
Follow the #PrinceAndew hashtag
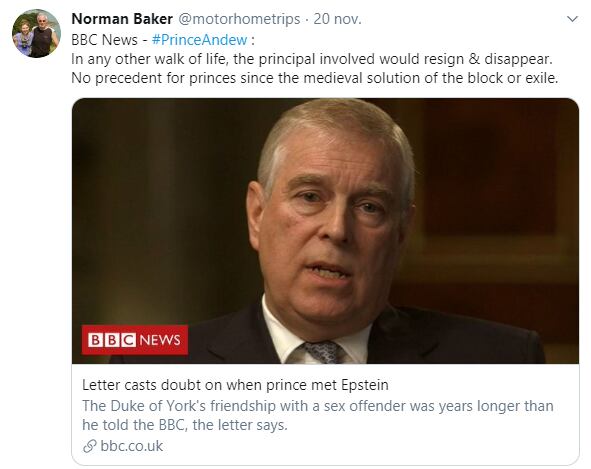click(199, 40)
